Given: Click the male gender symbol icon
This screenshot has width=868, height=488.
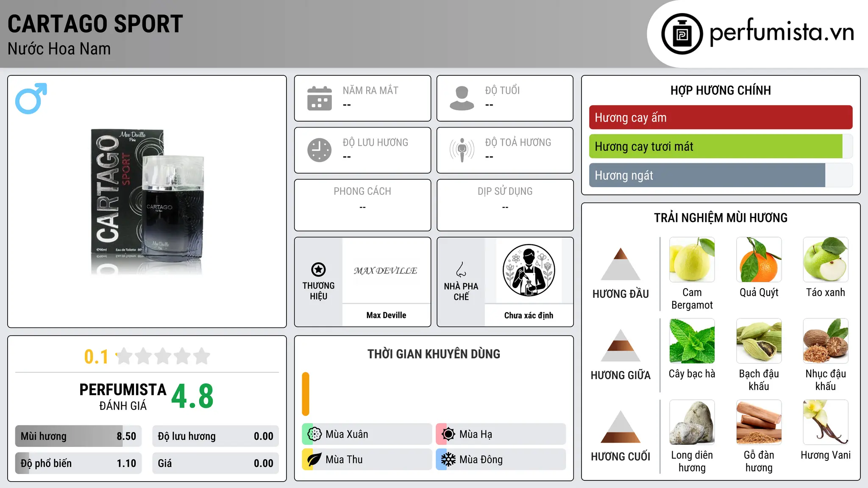Looking at the screenshot, I should pyautogui.click(x=31, y=98).
